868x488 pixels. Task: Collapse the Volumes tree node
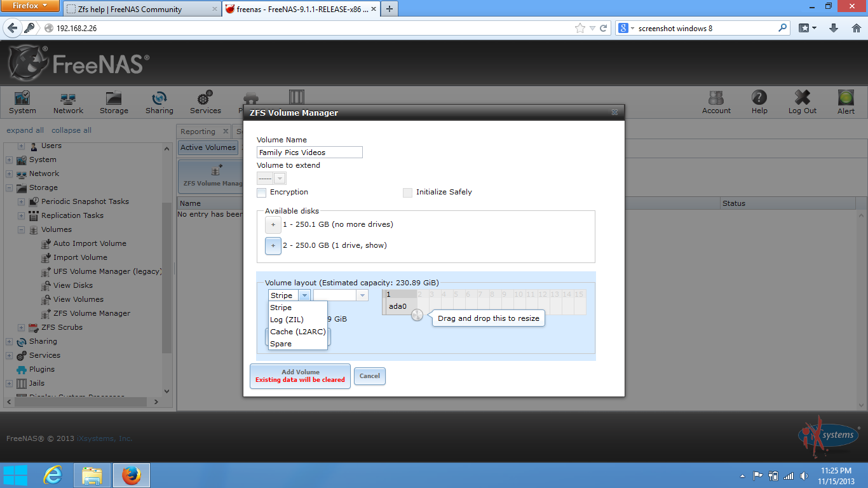click(21, 229)
